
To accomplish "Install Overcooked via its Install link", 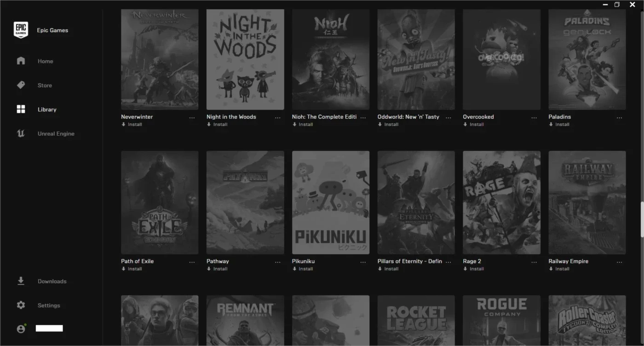I will coord(477,124).
